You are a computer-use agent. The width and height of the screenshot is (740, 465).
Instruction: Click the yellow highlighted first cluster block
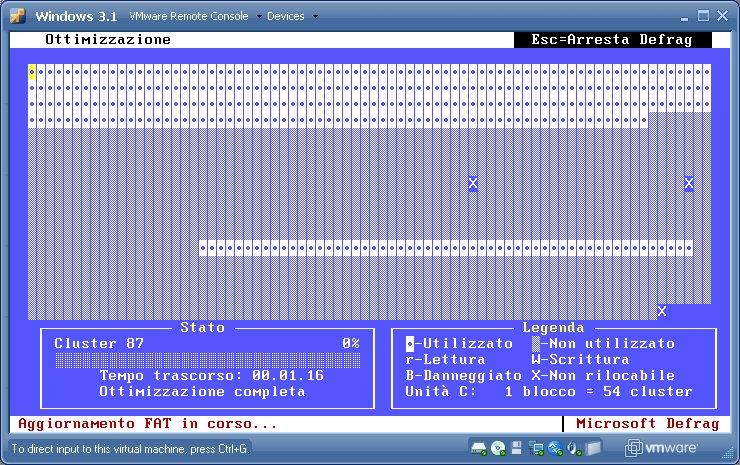(x=32, y=72)
